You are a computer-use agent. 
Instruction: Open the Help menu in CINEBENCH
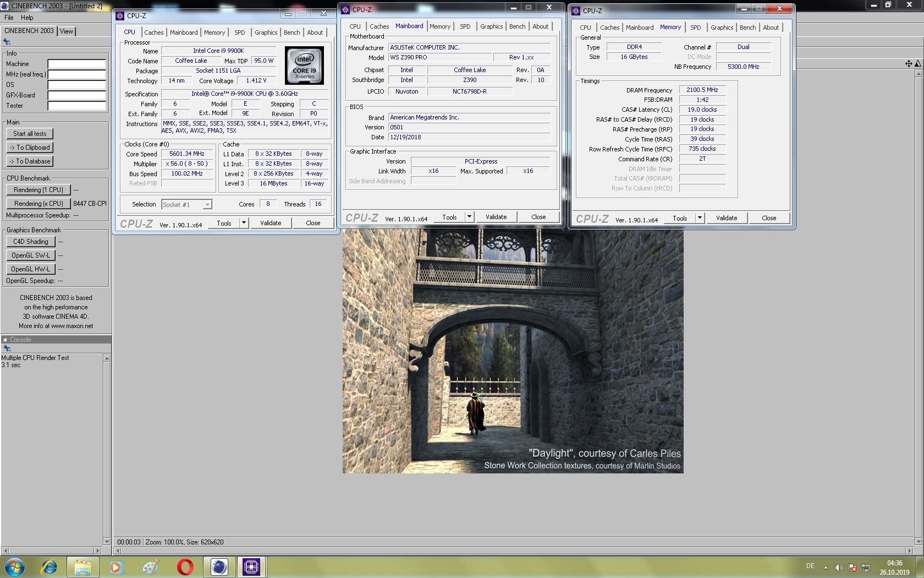tap(27, 18)
